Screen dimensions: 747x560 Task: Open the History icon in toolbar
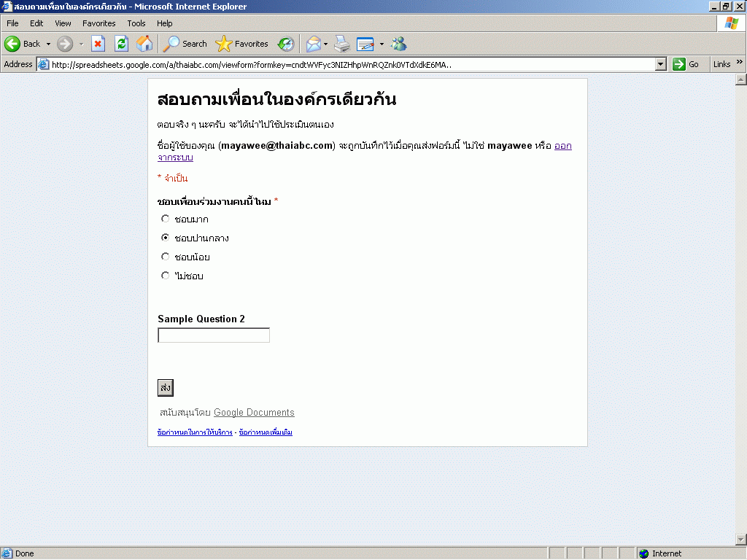[286, 44]
